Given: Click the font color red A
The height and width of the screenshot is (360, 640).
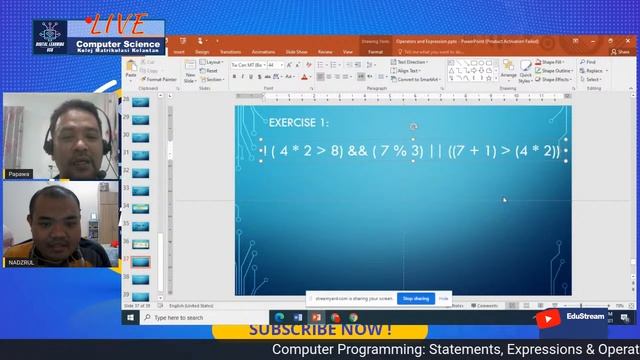Looking at the screenshot, I should tap(304, 77).
